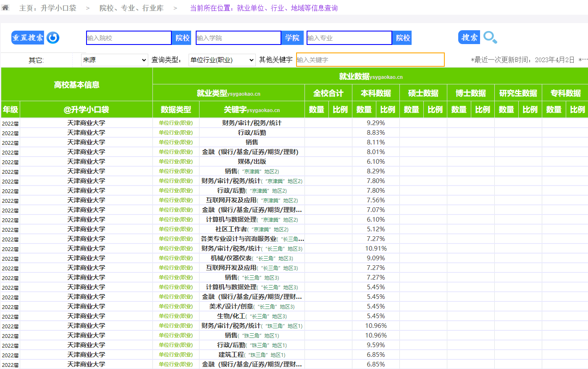
Task: Click into the 输入专业 text field
Action: click(349, 38)
